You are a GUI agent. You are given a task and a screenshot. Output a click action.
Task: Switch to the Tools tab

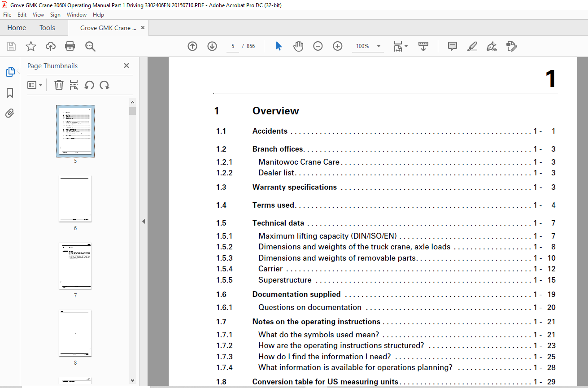pyautogui.click(x=47, y=28)
